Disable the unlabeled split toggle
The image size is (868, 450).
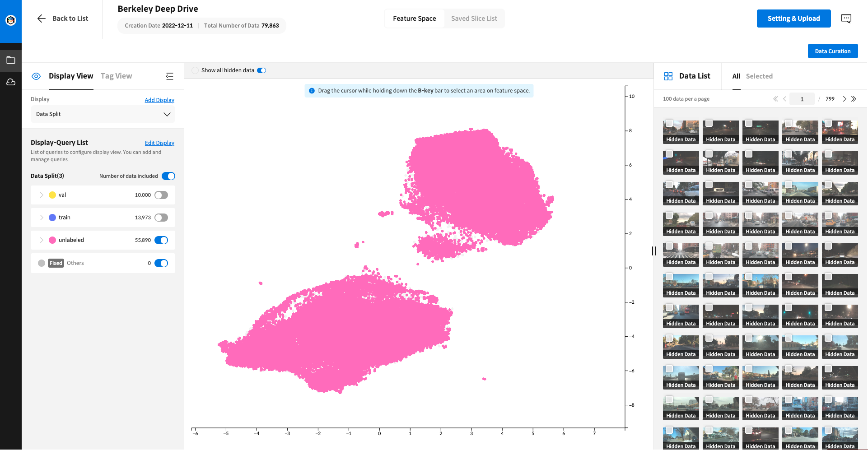(x=161, y=240)
